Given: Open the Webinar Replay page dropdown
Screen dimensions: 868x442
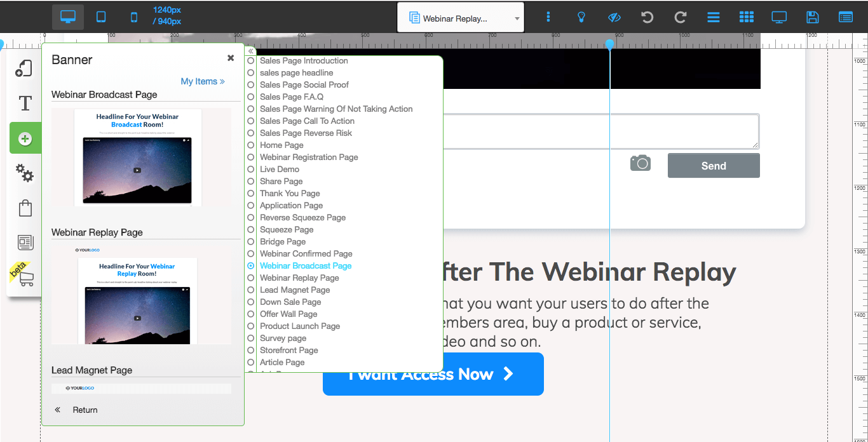Looking at the screenshot, I should (x=461, y=18).
